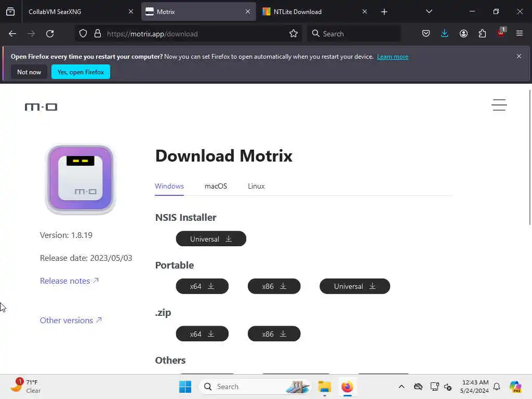Screen dimensions: 532x399
Task: Reload the current Motrix page
Action: 50,34
